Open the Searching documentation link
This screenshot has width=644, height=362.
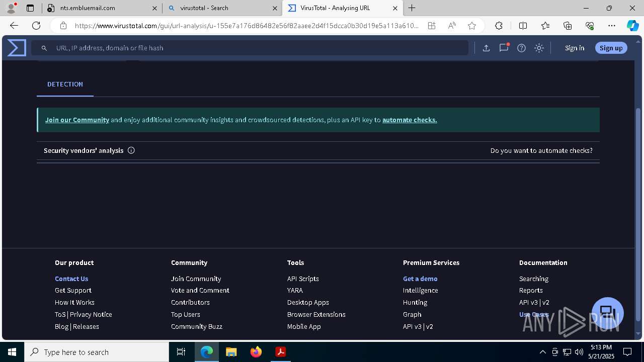tap(534, 279)
